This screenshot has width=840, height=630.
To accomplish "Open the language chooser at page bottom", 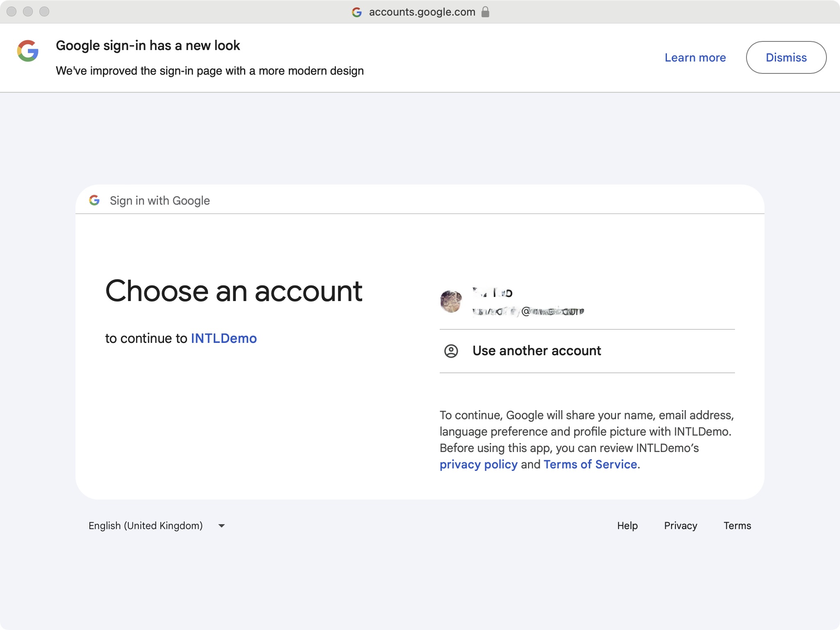I will click(156, 526).
